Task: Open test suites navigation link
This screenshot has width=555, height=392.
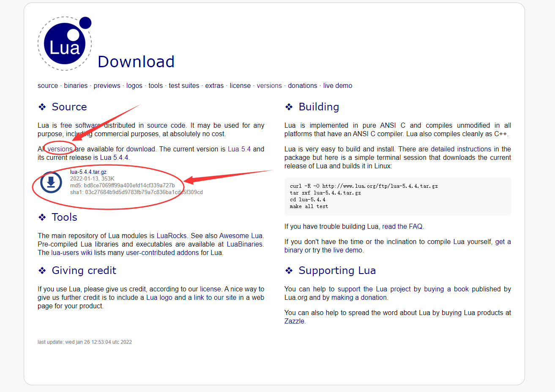Action: pos(184,85)
